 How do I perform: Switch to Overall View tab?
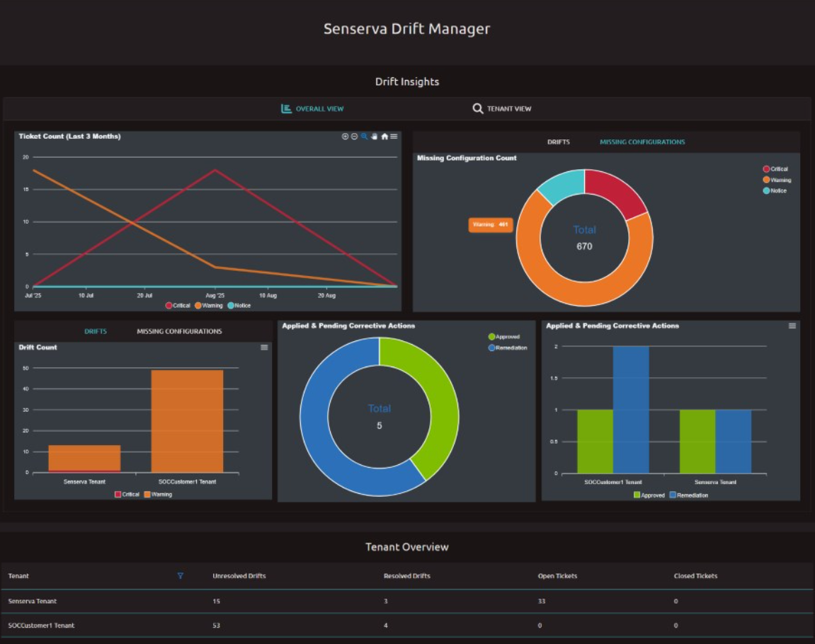[312, 109]
